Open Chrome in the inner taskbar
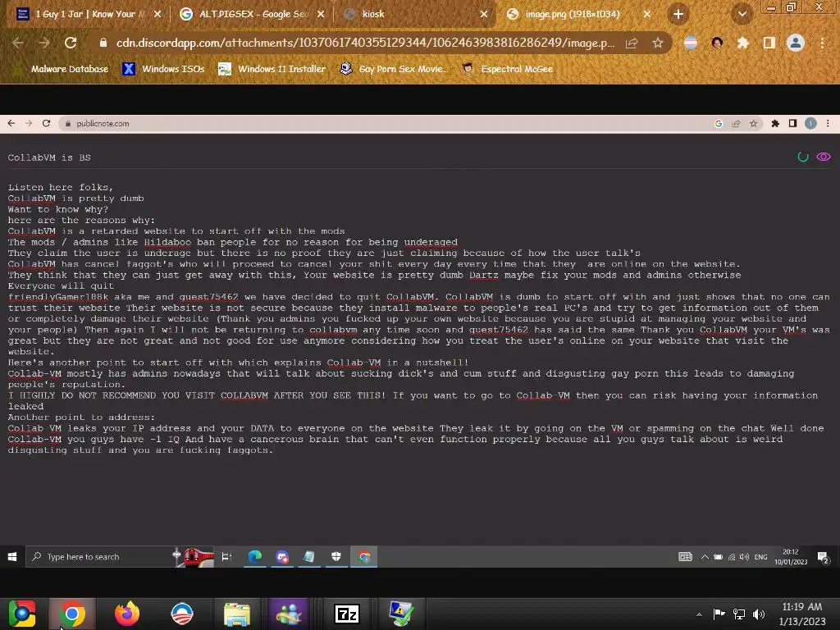This screenshot has width=840, height=630. [364, 557]
